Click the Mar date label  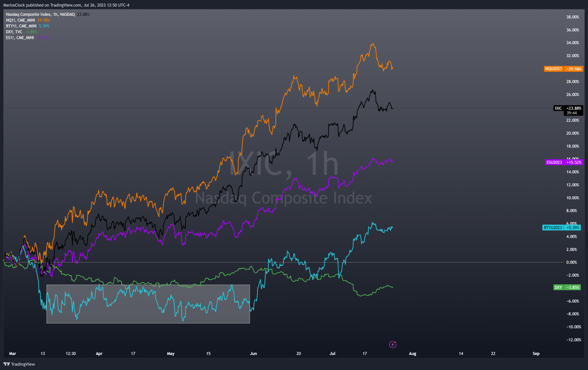[12, 353]
